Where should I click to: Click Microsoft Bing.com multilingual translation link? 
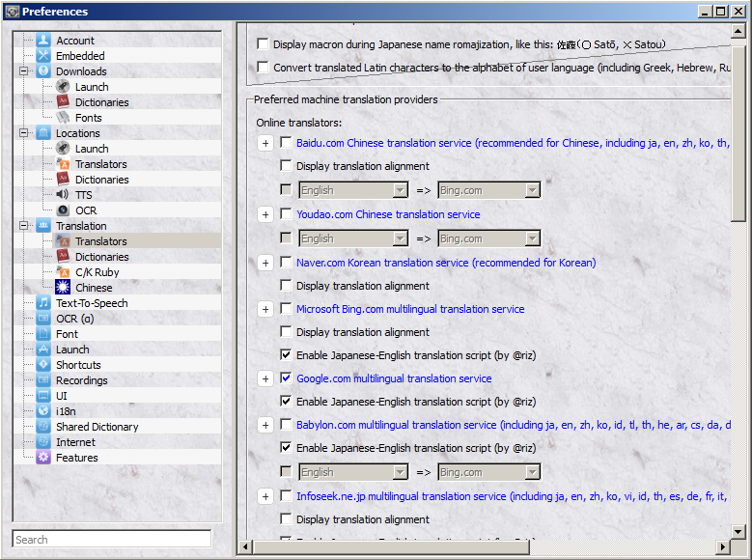[x=410, y=309]
